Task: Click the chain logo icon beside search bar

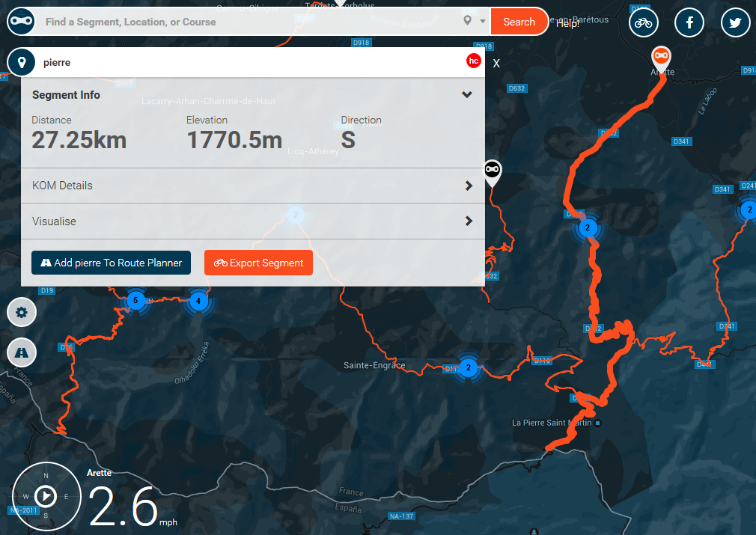Action: pyautogui.click(x=21, y=21)
